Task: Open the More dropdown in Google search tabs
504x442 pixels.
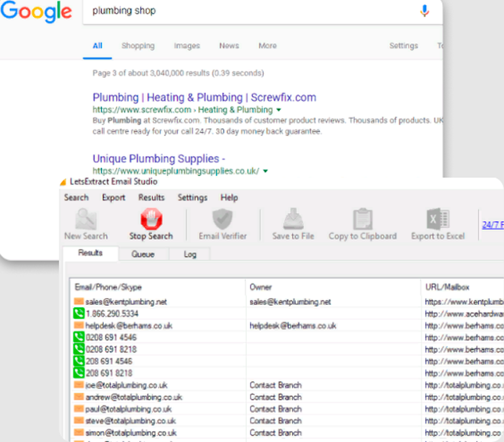Action: point(268,46)
